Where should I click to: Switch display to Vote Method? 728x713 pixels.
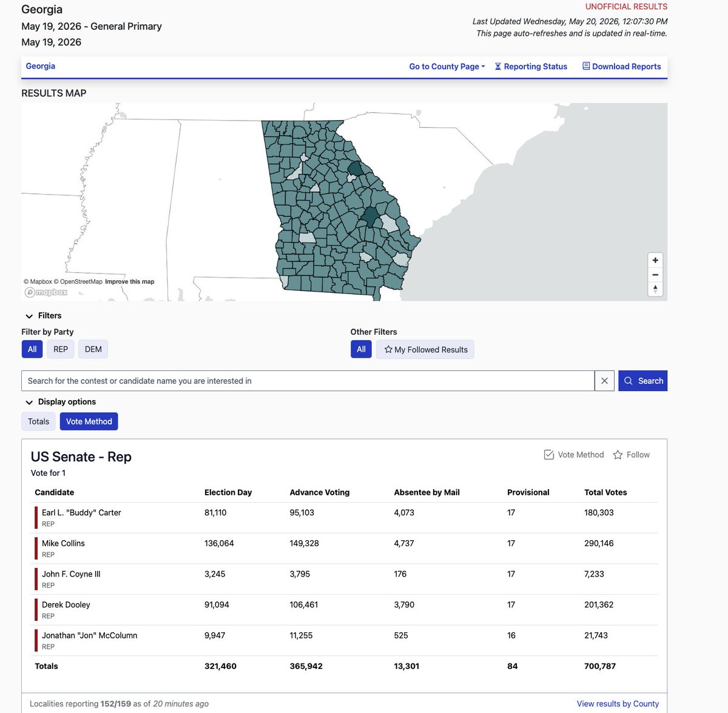point(89,421)
